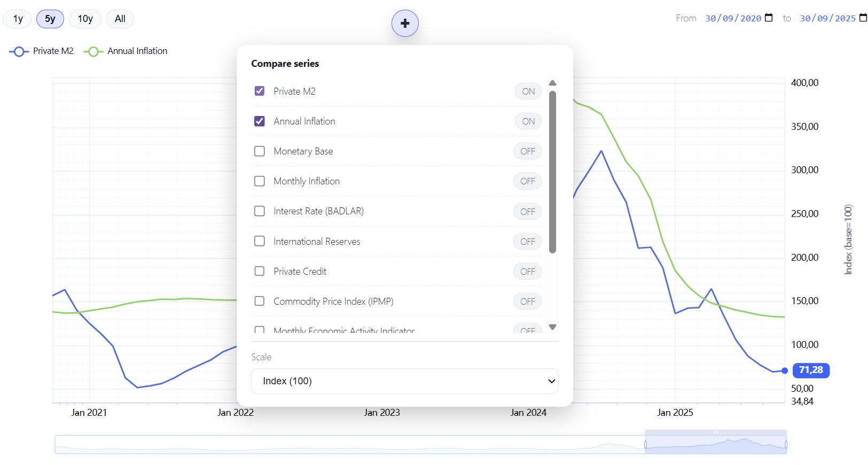Click the 71,28 value badge on the chart
Image resolution: width=868 pixels, height=465 pixels.
811,370
